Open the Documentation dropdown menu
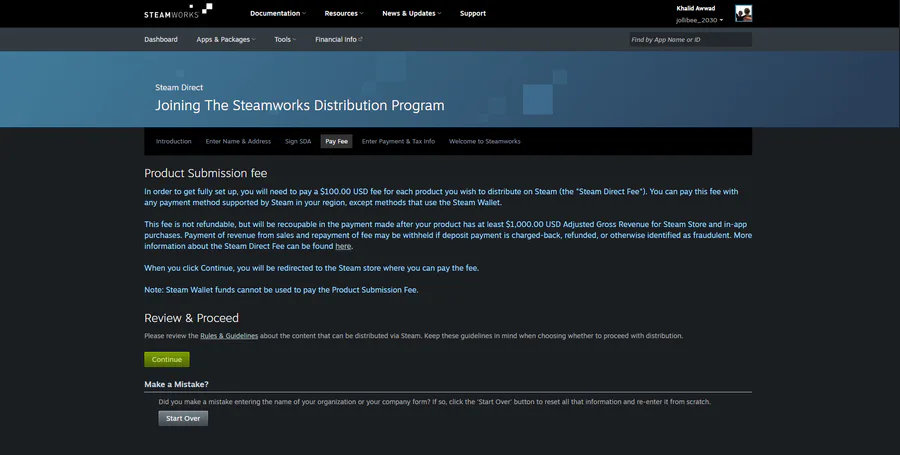 (278, 13)
